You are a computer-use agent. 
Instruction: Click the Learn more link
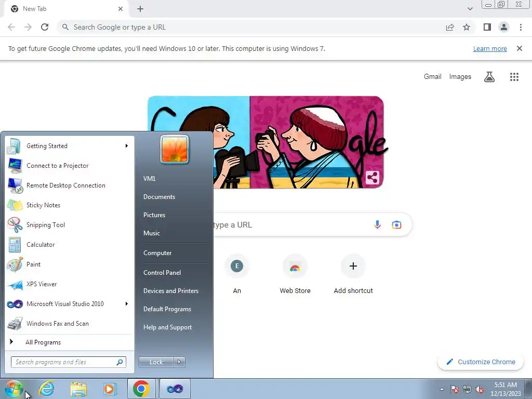(490, 48)
